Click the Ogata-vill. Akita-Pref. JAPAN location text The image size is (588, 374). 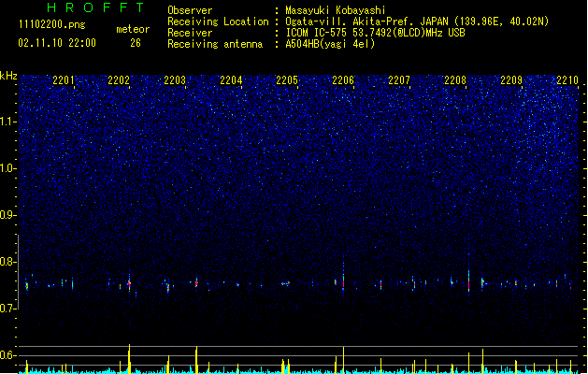(417, 22)
